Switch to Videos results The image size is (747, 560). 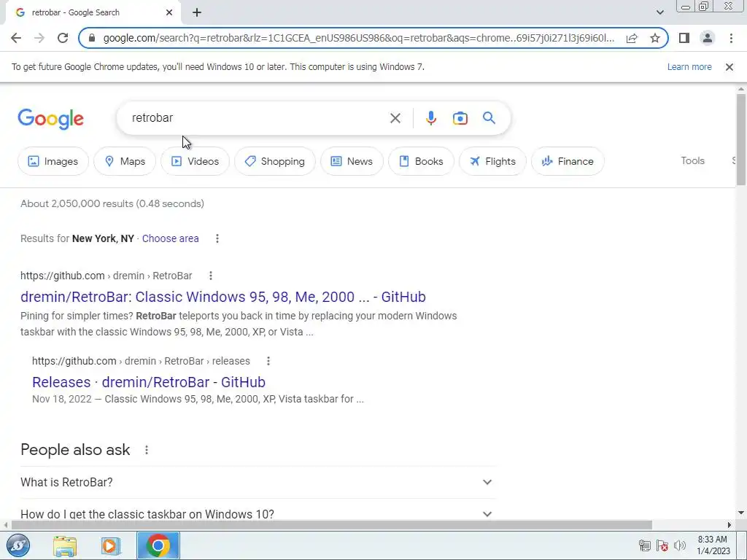click(195, 161)
